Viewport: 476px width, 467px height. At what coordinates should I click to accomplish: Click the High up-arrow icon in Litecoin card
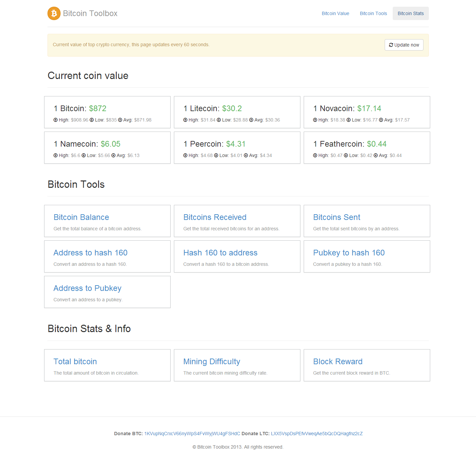pos(185,120)
